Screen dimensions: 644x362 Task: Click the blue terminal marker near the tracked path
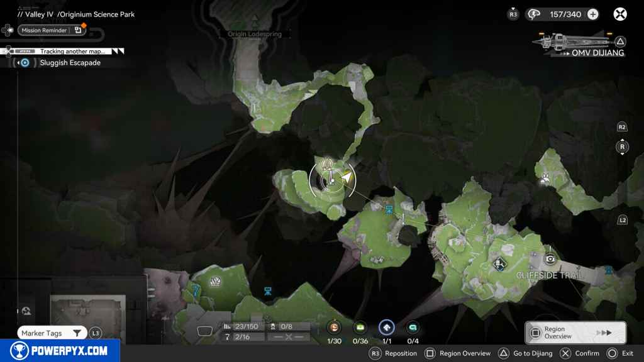(389, 209)
